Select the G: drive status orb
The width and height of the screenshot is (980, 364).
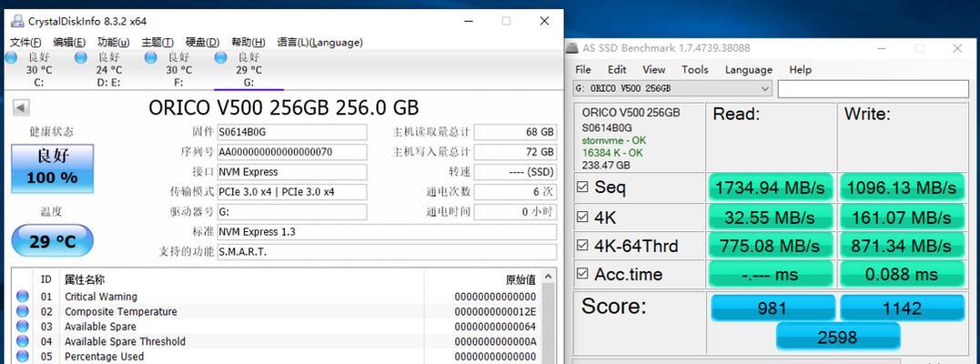pos(220,58)
